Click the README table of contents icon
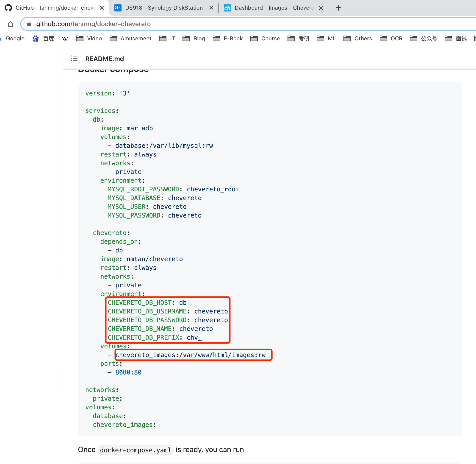476x464 pixels. (74, 59)
